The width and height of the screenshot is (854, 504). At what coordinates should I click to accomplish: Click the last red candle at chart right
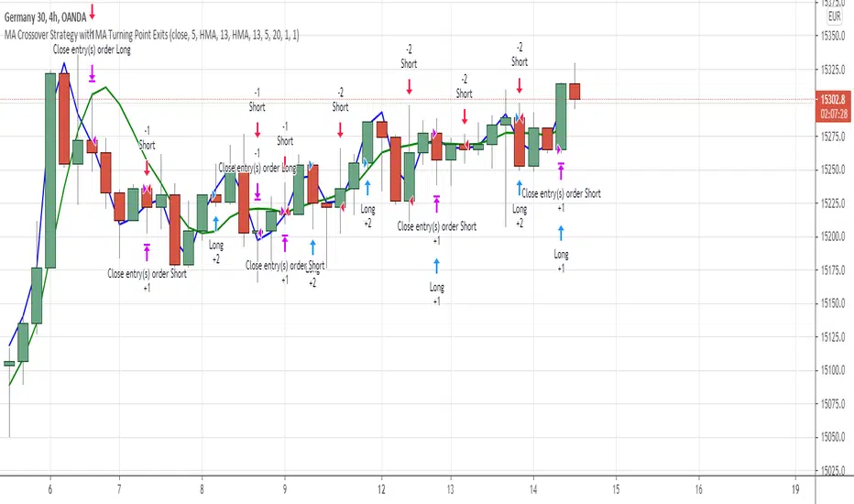click(x=575, y=92)
